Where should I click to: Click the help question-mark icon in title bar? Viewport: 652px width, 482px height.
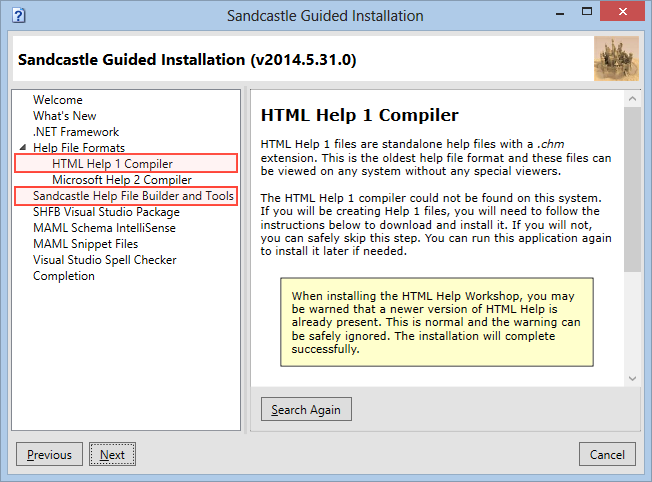(x=19, y=16)
